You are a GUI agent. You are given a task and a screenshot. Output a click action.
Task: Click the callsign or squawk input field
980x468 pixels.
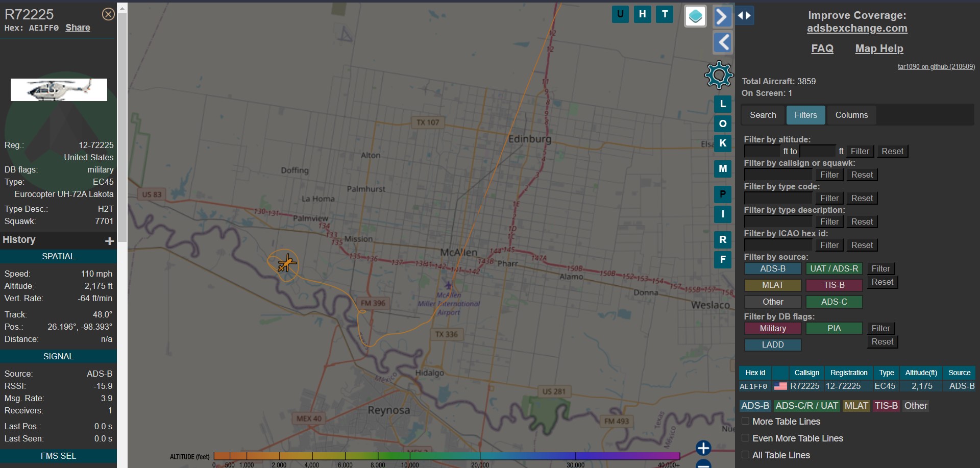pos(778,175)
